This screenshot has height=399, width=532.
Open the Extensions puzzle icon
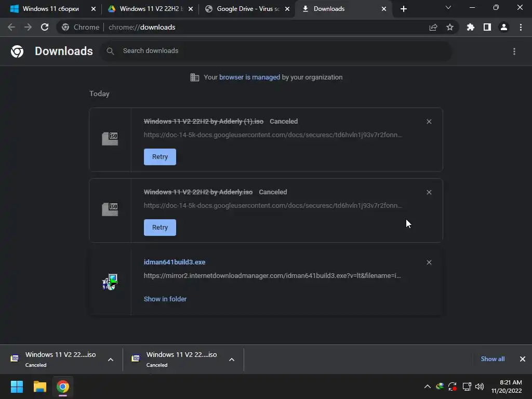click(471, 27)
